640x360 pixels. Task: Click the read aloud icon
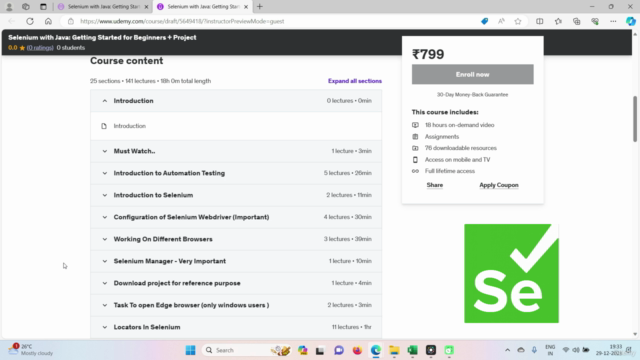coord(501,21)
